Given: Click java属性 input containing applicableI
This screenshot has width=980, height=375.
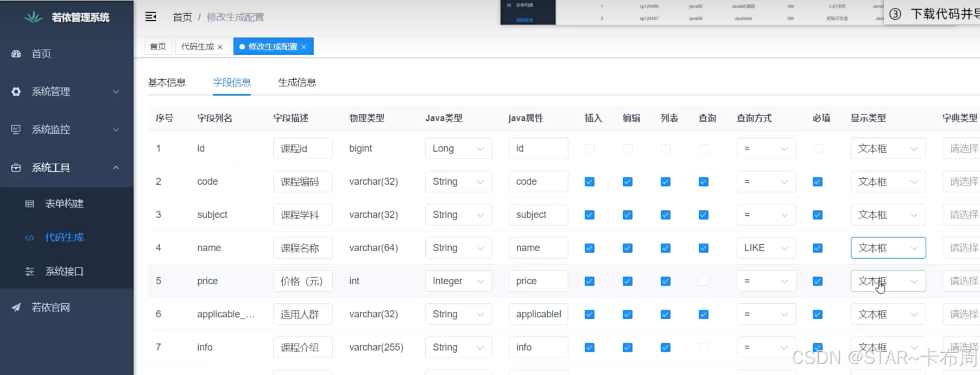Looking at the screenshot, I should [538, 314].
